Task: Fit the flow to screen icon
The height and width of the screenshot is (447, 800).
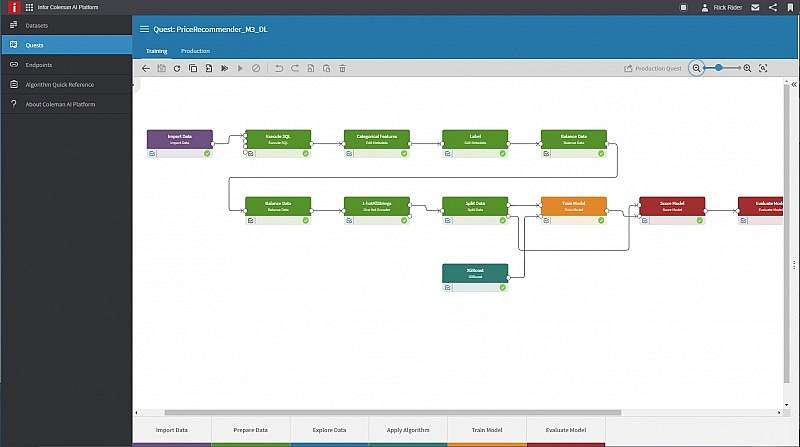Action: click(x=763, y=68)
